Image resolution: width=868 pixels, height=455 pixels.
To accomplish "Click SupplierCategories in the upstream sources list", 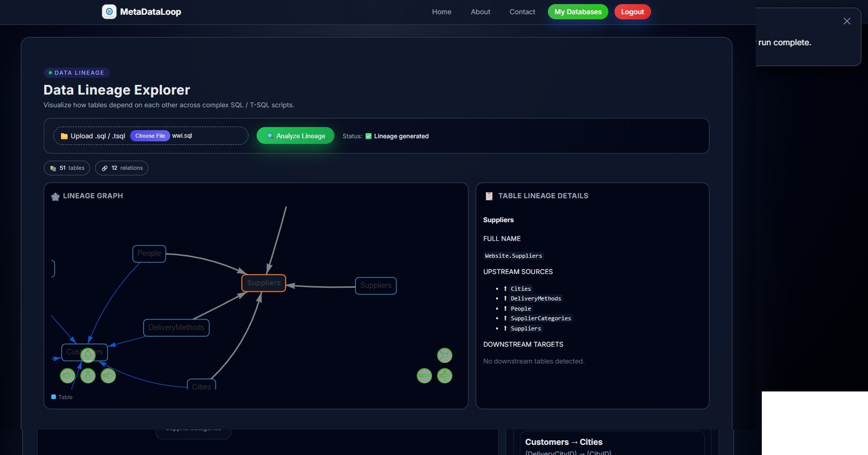I will tap(541, 318).
